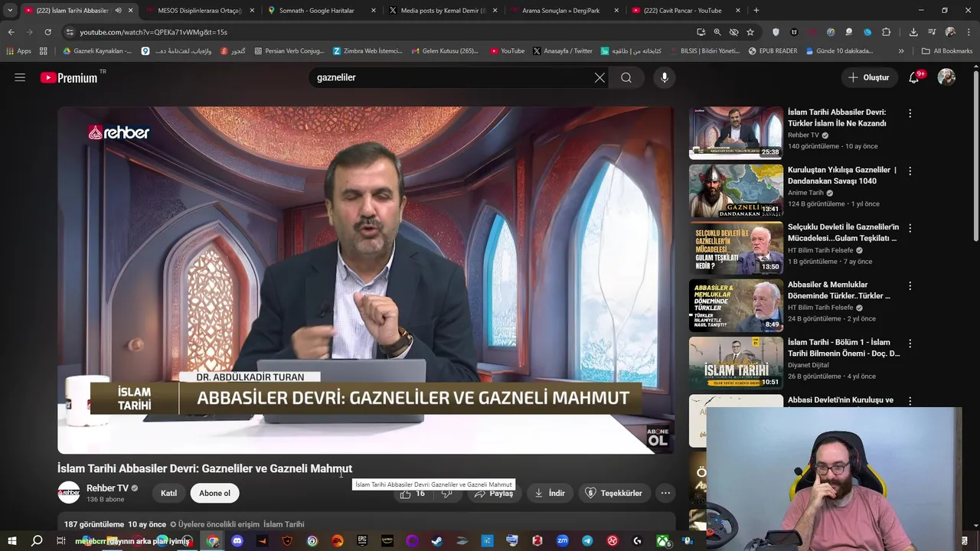The height and width of the screenshot is (551, 980).
Task: Open a new Chrome tab
Action: (x=756, y=11)
